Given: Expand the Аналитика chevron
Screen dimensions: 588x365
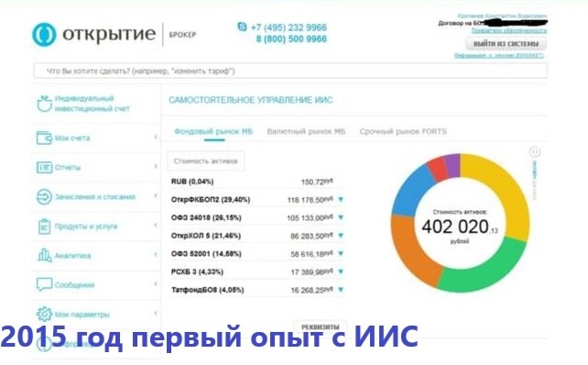Looking at the screenshot, I should 156,255.
